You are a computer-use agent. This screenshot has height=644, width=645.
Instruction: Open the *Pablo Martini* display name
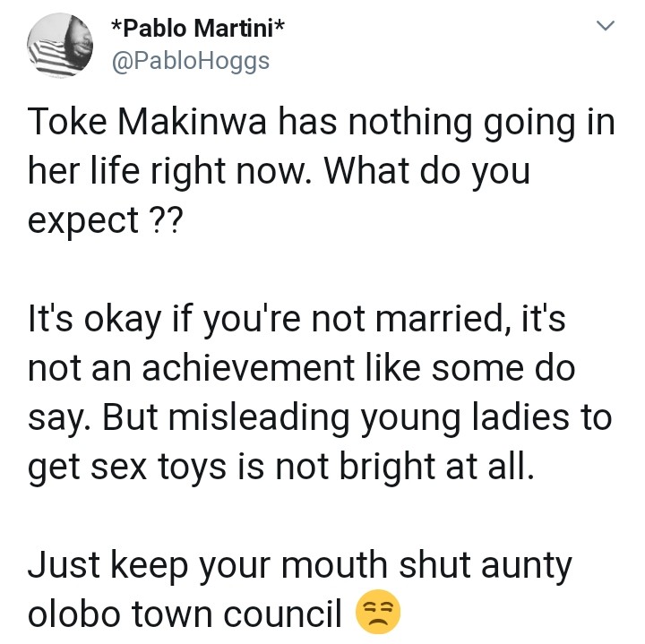click(197, 29)
